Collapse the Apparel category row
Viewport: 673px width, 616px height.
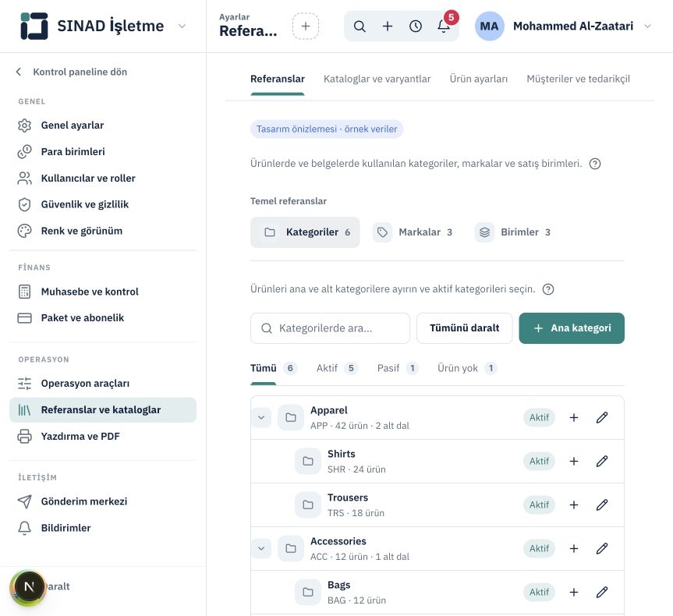pyautogui.click(x=261, y=417)
